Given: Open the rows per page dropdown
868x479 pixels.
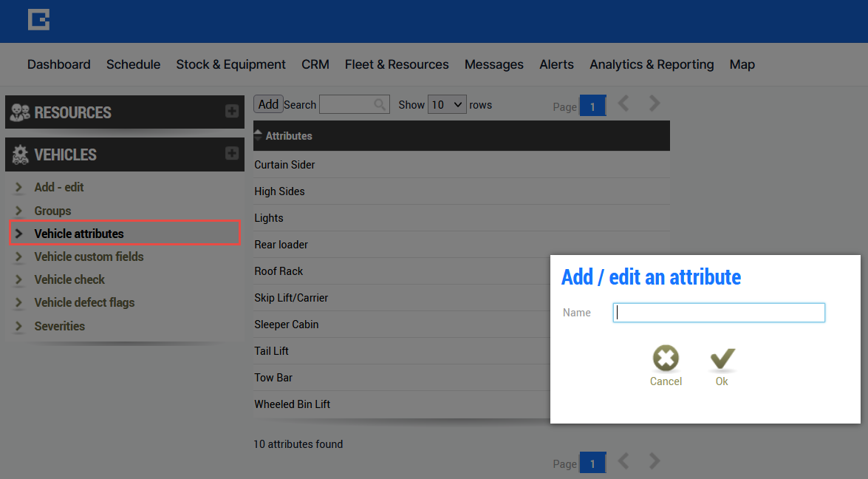Looking at the screenshot, I should click(447, 105).
